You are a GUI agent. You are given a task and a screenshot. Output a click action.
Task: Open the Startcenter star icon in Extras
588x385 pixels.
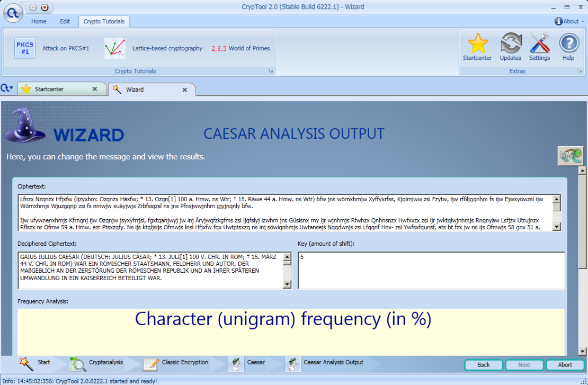477,43
